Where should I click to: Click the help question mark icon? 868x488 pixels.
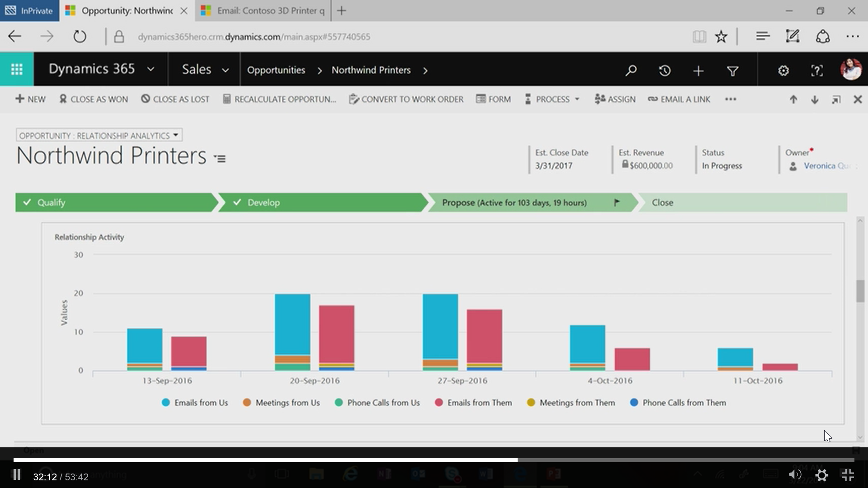[x=817, y=71]
